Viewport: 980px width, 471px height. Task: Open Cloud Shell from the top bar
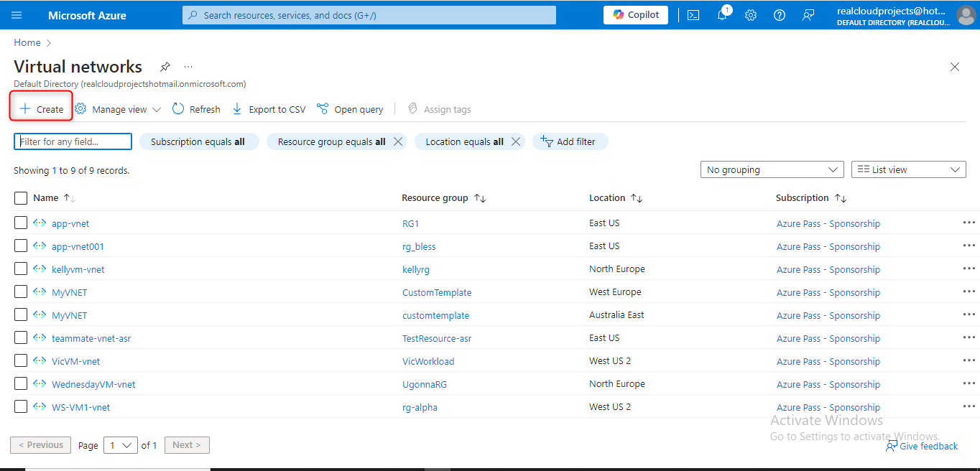click(x=693, y=15)
